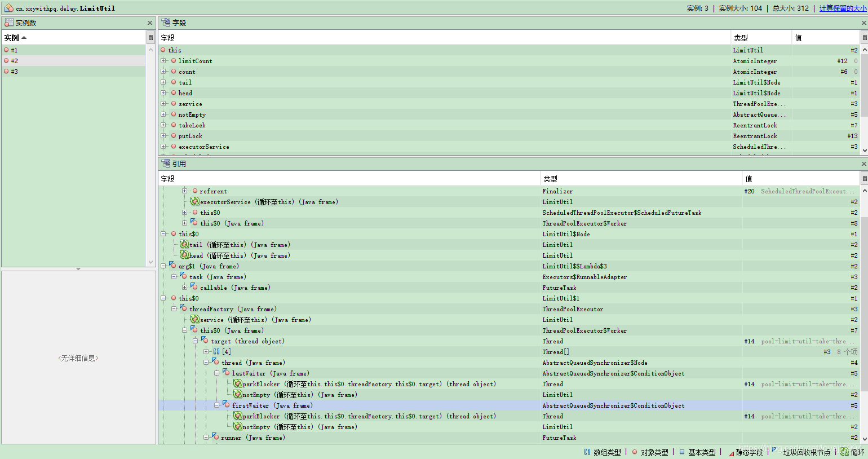The width and height of the screenshot is (868, 459).
Task: Select the ScheduledThreadPoolExecutor$ScheduledFutureTask type cell
Action: click(x=641, y=213)
